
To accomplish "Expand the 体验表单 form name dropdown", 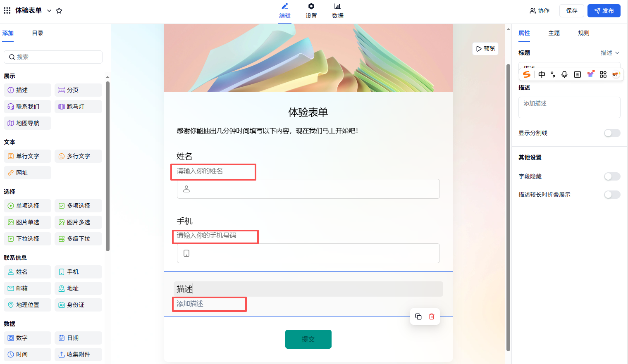I will (x=49, y=11).
